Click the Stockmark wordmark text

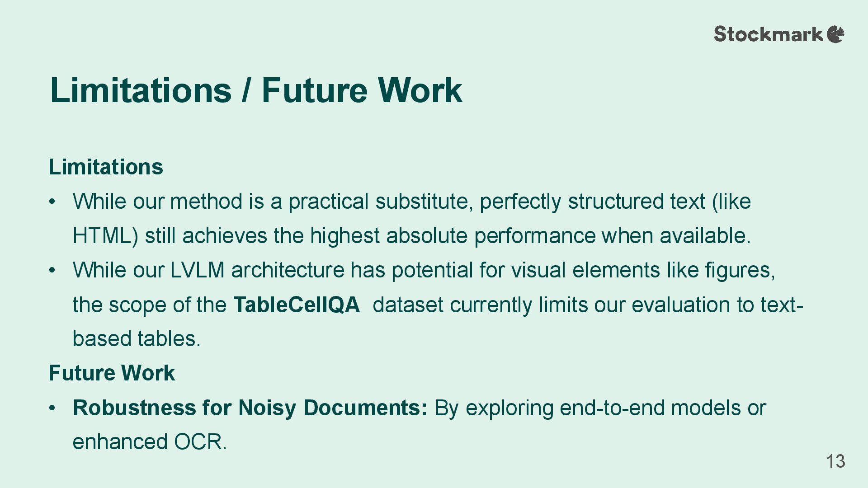(x=769, y=34)
